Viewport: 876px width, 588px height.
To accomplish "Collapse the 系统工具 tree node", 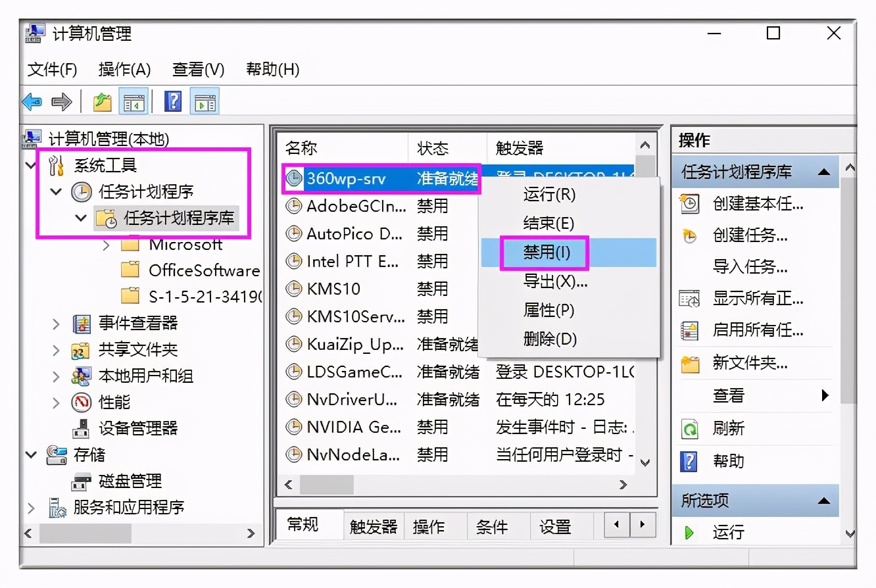I will [x=32, y=166].
